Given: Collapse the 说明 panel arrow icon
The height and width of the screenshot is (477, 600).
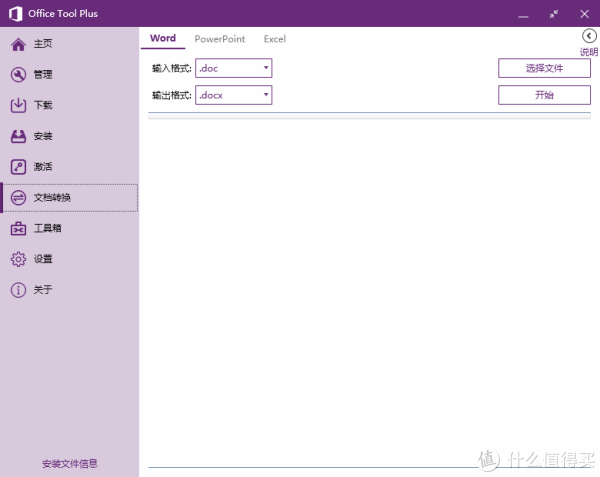Looking at the screenshot, I should [589, 36].
